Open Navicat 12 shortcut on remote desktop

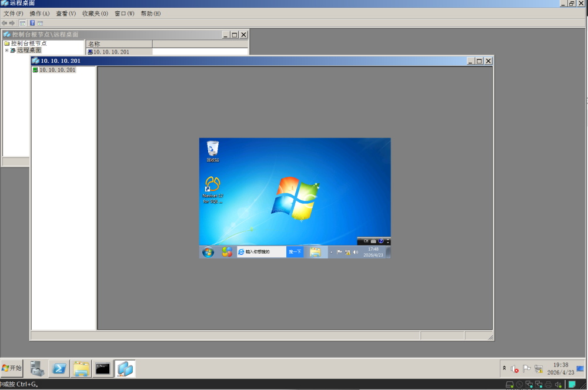point(212,186)
